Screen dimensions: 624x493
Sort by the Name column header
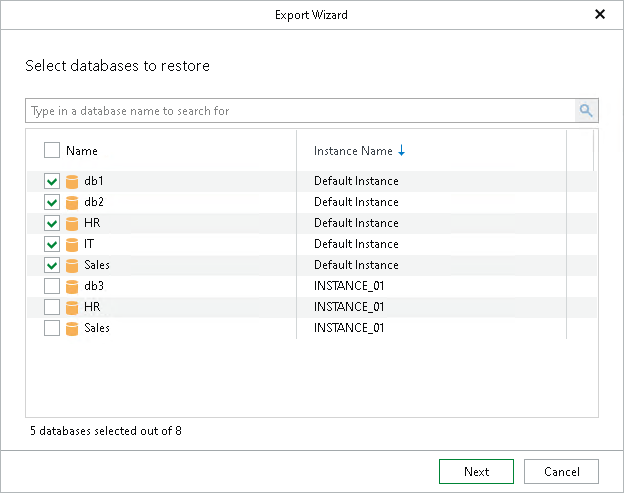point(82,151)
